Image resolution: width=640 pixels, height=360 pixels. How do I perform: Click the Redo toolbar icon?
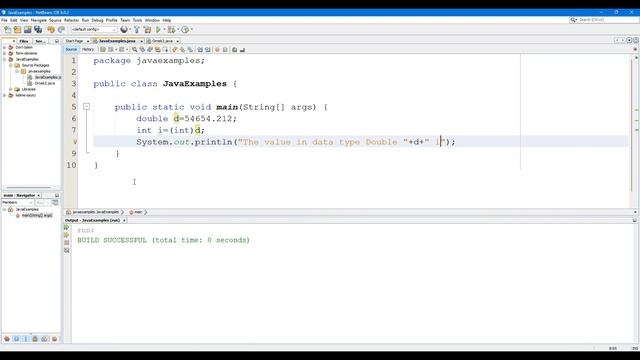pyautogui.click(x=61, y=29)
